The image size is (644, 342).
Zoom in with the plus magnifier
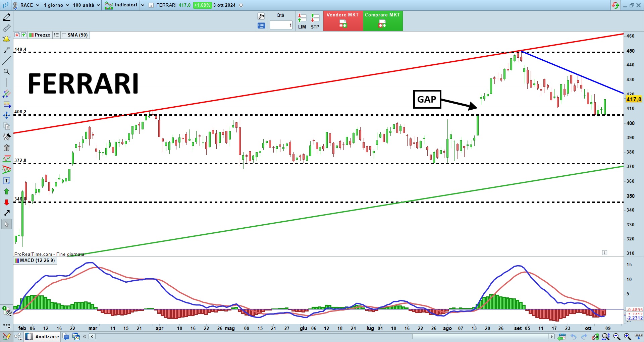(627, 336)
